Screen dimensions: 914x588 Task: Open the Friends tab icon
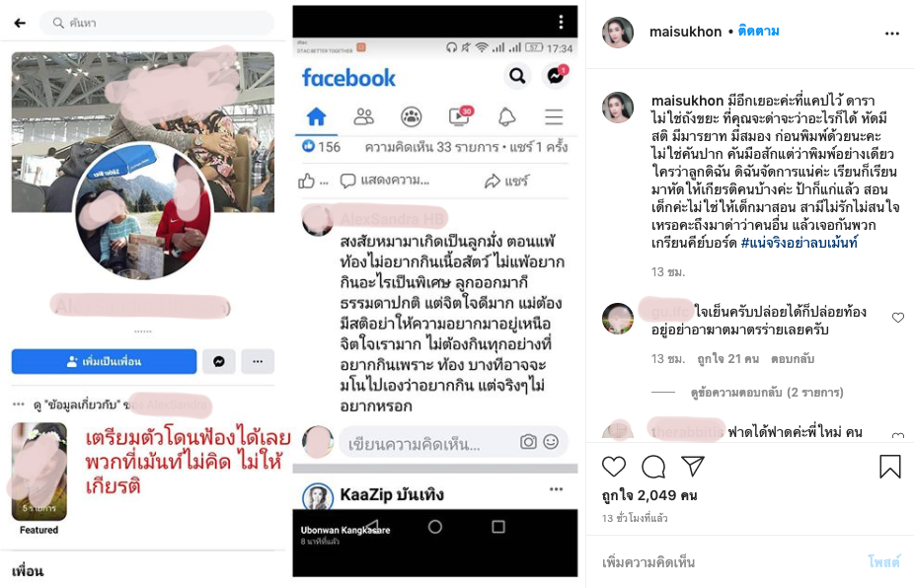coord(364,117)
